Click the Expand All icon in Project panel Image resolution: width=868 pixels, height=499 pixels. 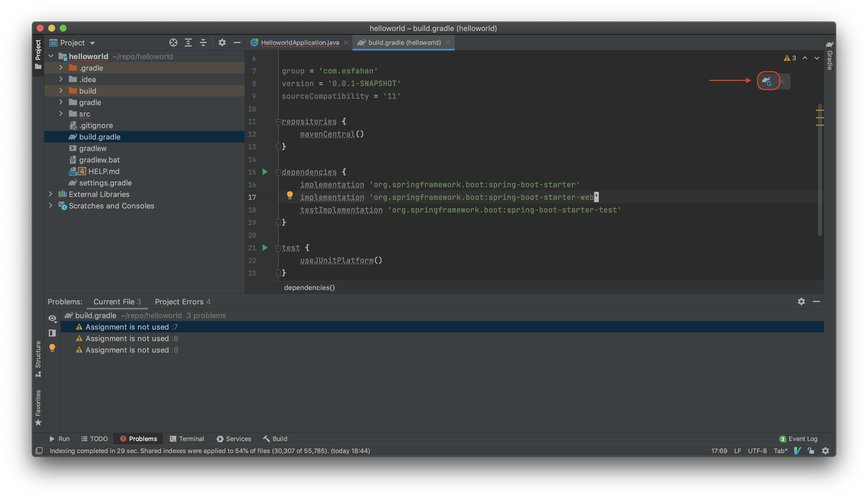click(x=188, y=42)
